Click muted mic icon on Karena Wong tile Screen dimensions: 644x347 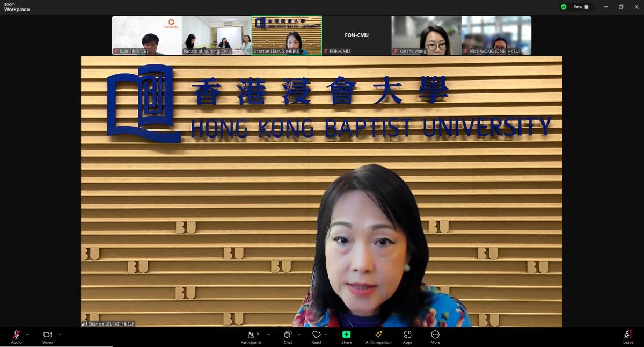coord(396,52)
